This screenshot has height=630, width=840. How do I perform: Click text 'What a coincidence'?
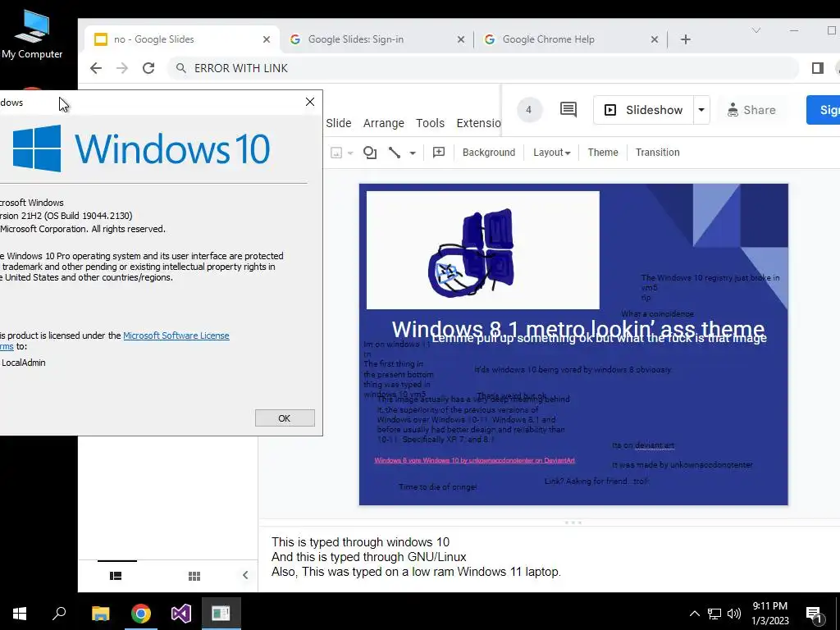[x=657, y=313]
